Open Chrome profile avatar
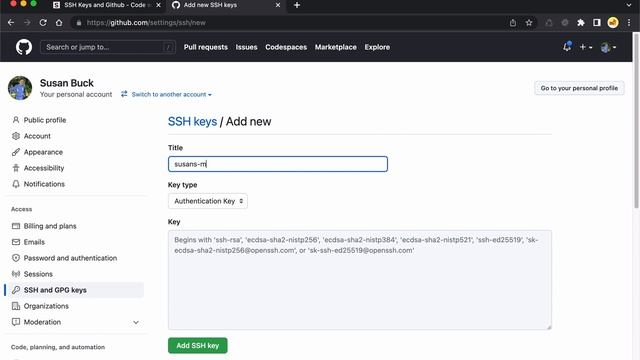Screen dimensions: 640x360 coord(613,22)
